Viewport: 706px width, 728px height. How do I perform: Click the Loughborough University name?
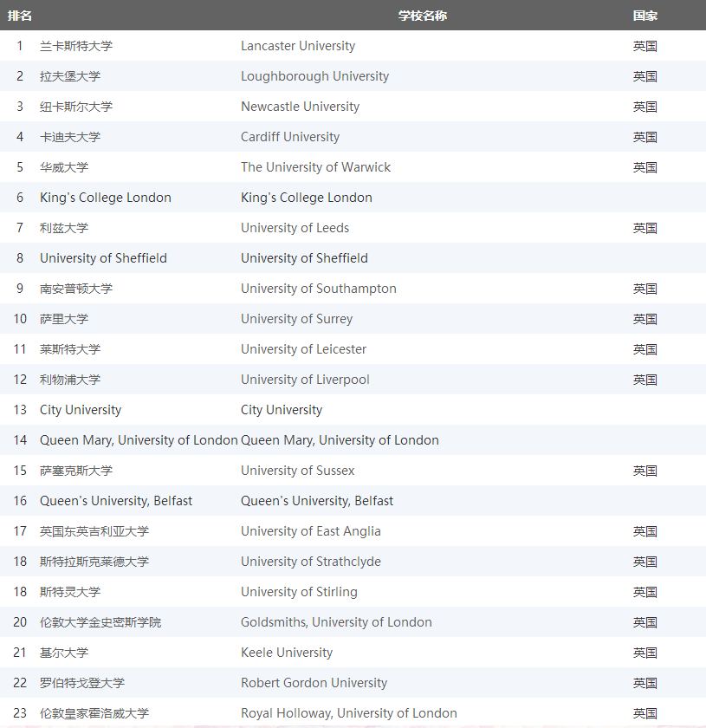pyautogui.click(x=314, y=76)
